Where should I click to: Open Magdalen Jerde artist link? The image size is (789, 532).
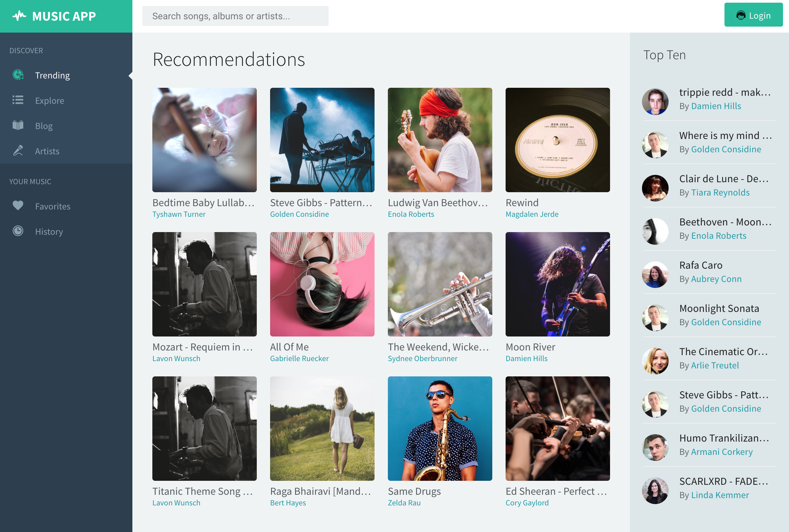[532, 214]
